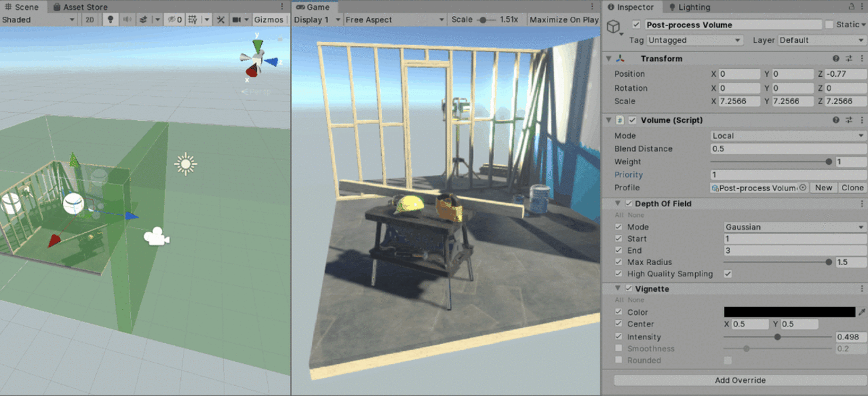This screenshot has height=396, width=868.
Task: Toggle scene audio speaker icon
Action: pos(126,19)
